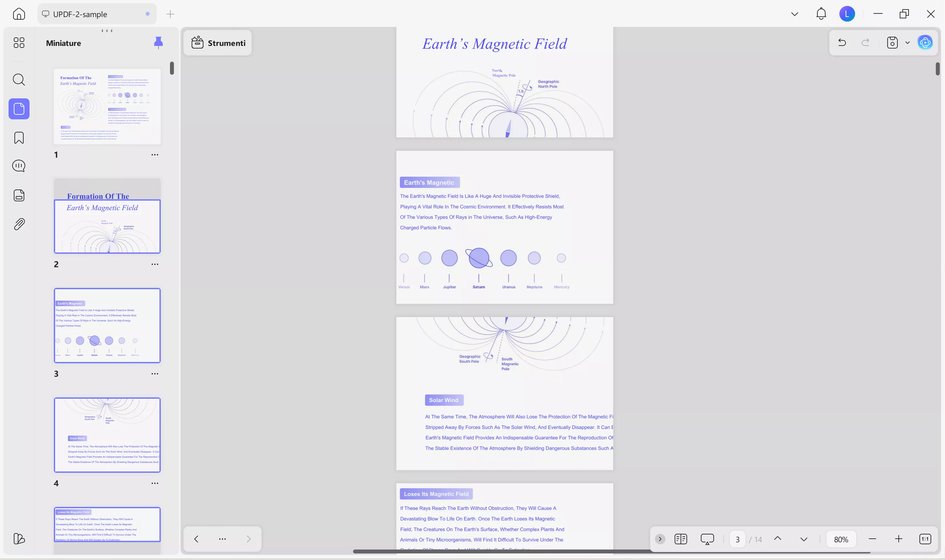Select page 4 in the Miniature panel
945x560 pixels.
click(107, 435)
